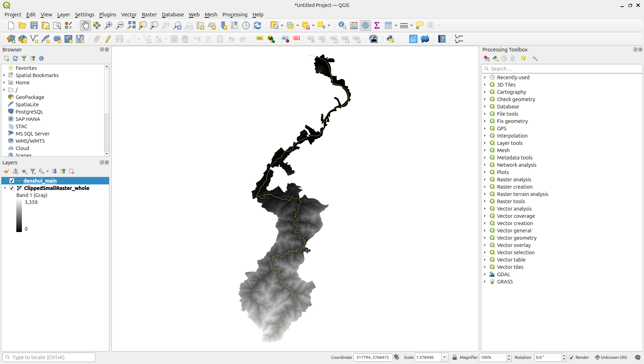Select the Vector overlay toolbox entry

pyautogui.click(x=514, y=245)
